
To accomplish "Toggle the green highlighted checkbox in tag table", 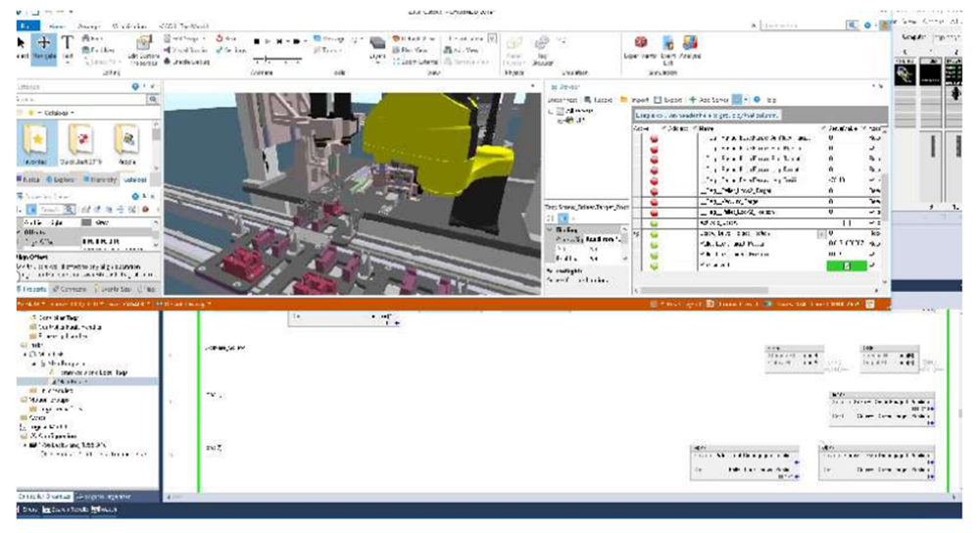I will coord(847,266).
